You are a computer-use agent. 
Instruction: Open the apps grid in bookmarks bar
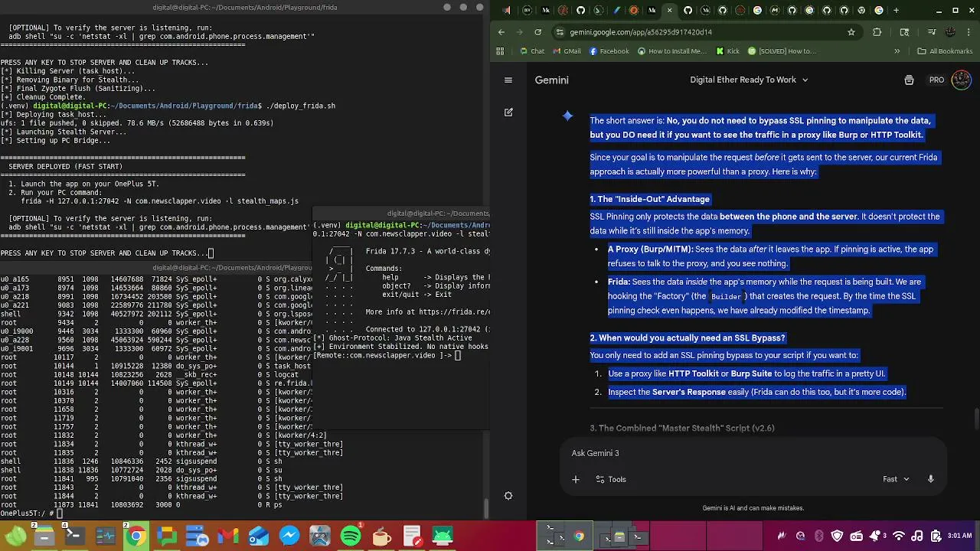click(x=501, y=51)
